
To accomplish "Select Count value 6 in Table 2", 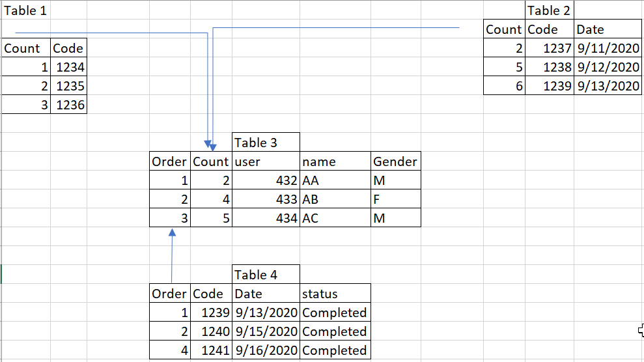I will click(x=504, y=86).
